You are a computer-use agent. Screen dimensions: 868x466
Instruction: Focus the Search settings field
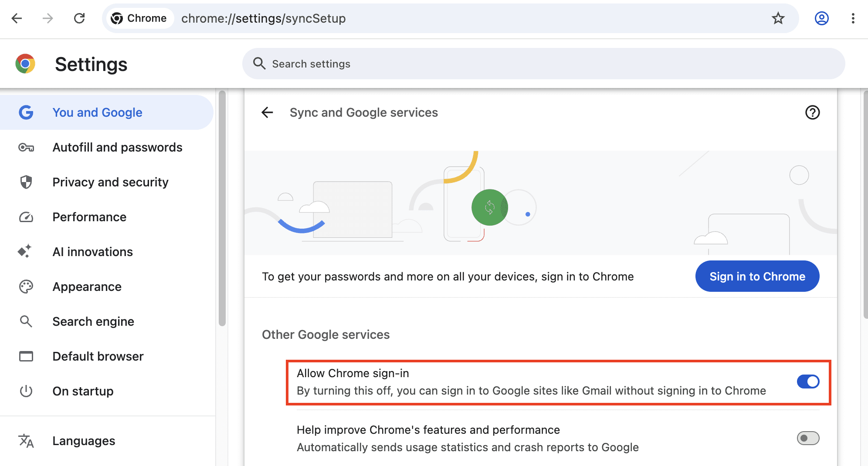[x=543, y=64]
